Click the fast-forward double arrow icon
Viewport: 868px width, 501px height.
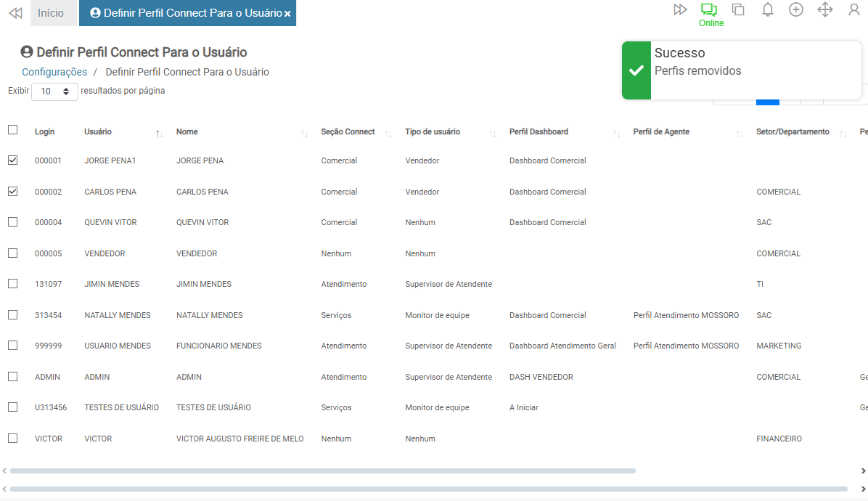680,9
